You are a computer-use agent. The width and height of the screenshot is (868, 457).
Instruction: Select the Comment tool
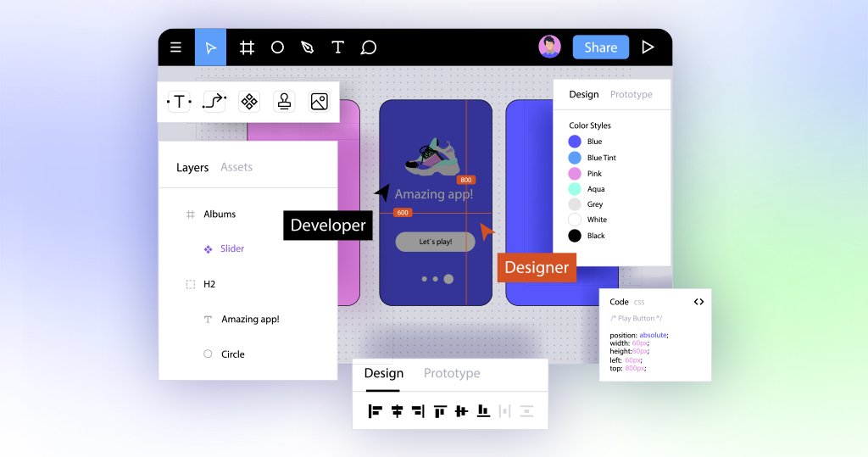(368, 47)
